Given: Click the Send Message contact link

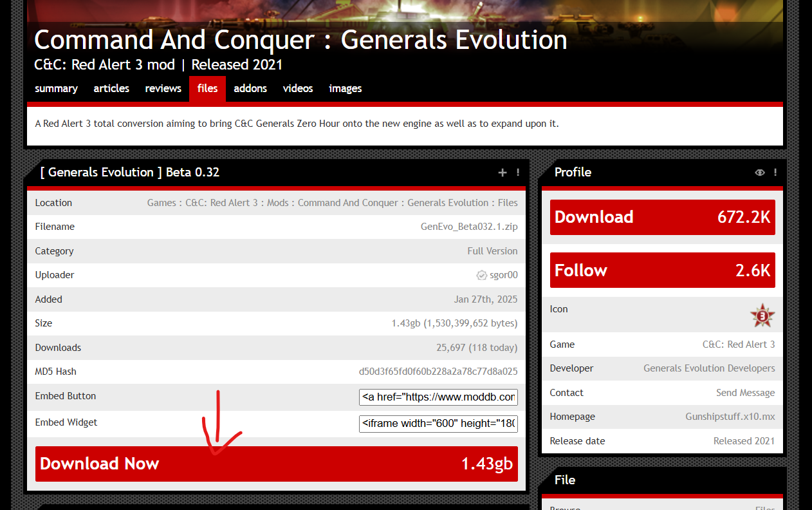Looking at the screenshot, I should tap(745, 393).
